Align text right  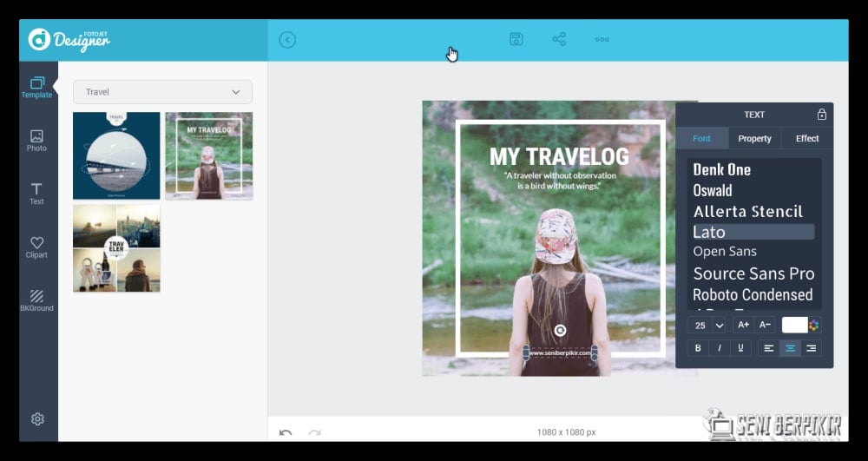point(811,348)
